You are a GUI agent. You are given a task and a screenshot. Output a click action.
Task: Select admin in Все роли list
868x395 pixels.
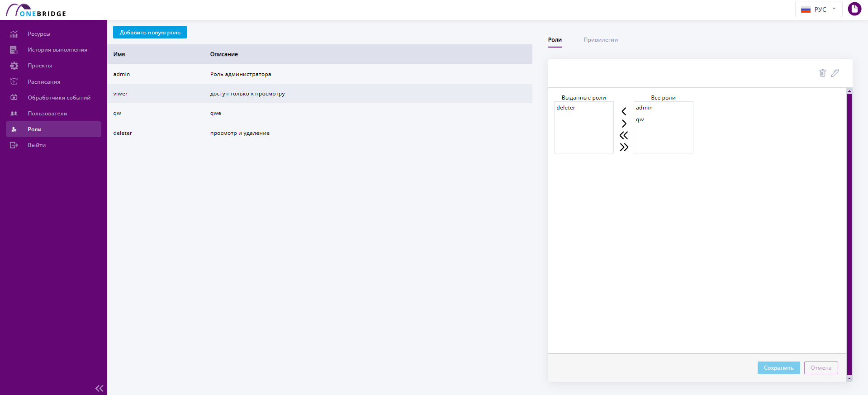663,108
